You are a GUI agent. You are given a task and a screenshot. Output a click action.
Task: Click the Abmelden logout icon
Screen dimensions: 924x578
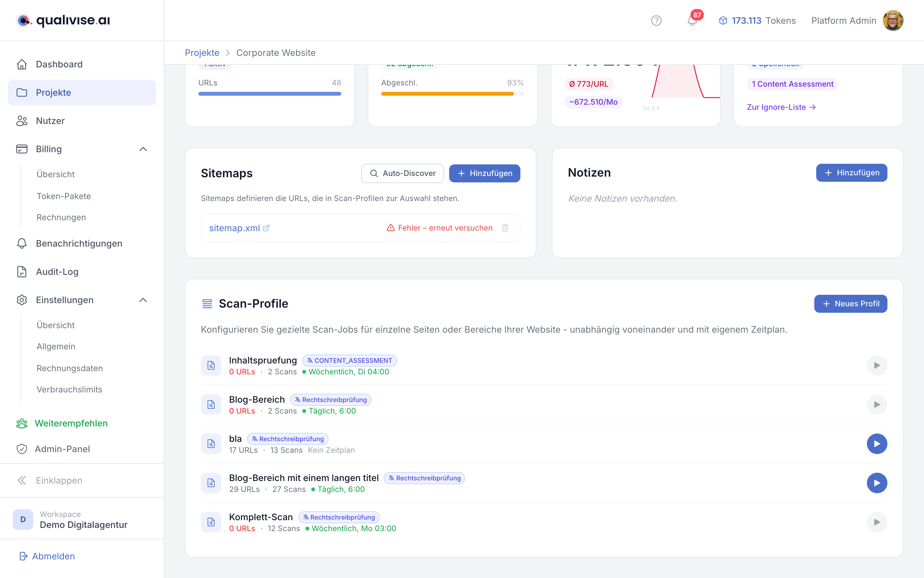tap(23, 556)
